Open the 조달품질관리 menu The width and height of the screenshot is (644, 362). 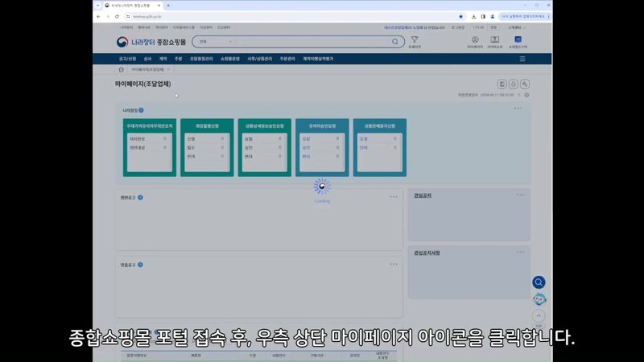201,59
